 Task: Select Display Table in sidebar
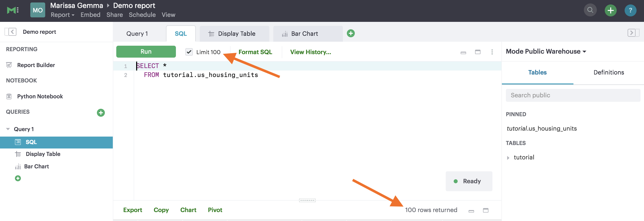click(x=43, y=154)
